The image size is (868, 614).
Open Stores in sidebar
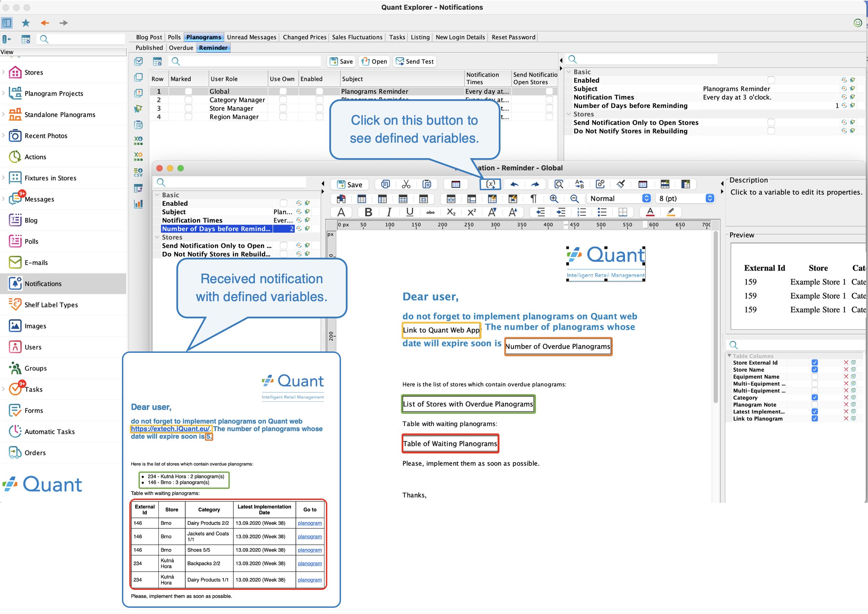point(34,72)
